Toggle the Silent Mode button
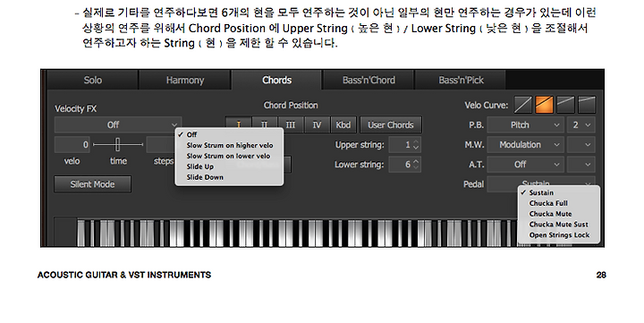 (x=92, y=184)
